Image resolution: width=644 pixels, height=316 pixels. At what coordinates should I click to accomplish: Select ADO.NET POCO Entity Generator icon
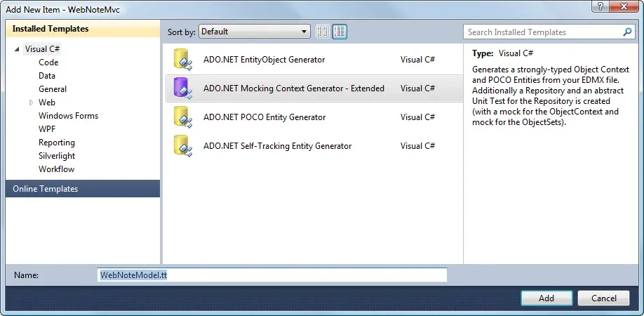click(182, 117)
